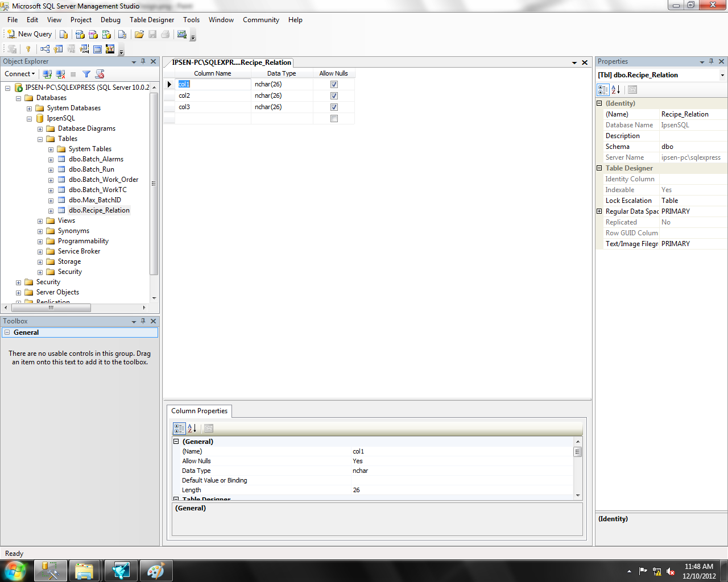Expand the Views folder in tree
The height and width of the screenshot is (582, 728).
click(x=40, y=221)
